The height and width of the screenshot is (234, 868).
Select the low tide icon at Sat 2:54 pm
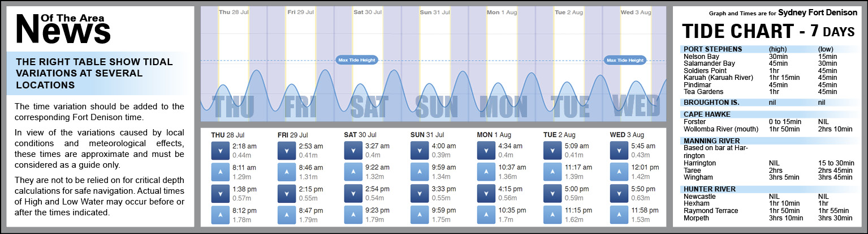353,193
